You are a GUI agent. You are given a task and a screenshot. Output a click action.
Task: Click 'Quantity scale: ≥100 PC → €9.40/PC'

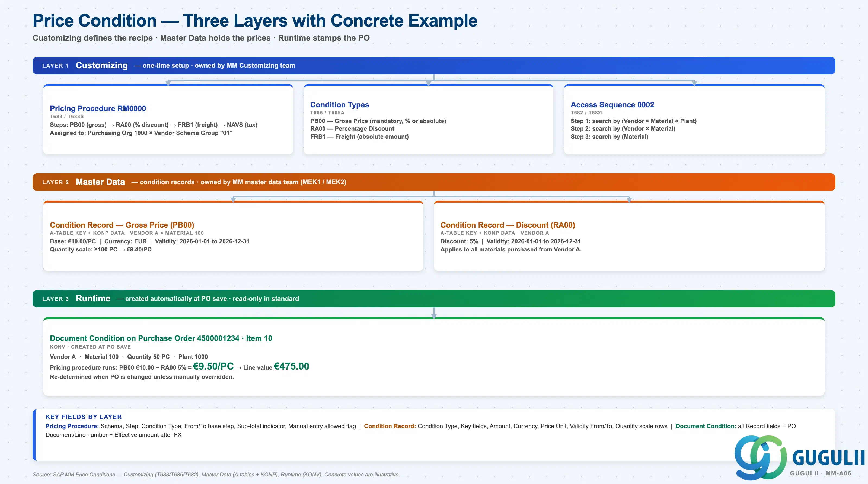click(x=101, y=249)
